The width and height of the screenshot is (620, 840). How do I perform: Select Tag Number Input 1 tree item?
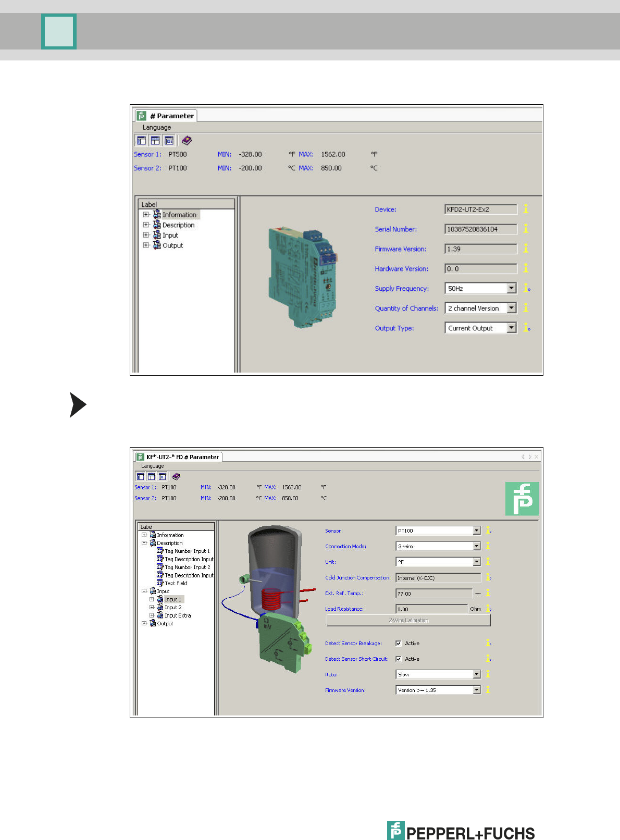tap(188, 551)
